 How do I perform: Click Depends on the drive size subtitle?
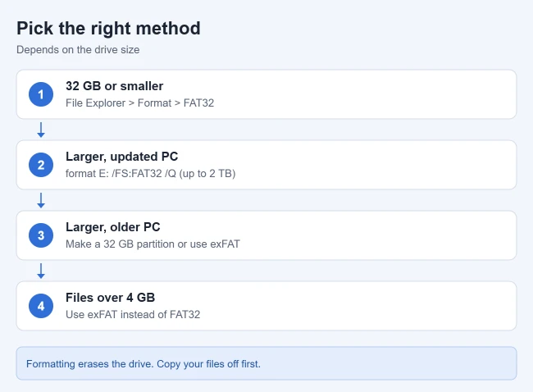[78, 50]
